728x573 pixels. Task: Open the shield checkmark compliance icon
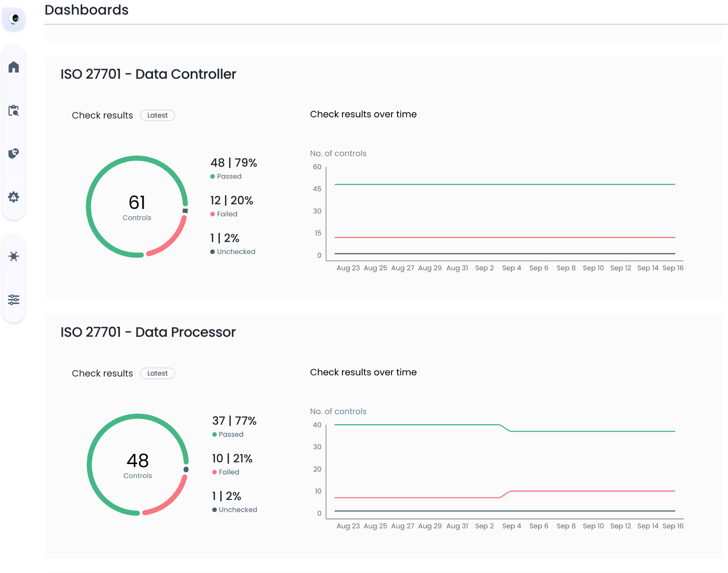coord(14,153)
